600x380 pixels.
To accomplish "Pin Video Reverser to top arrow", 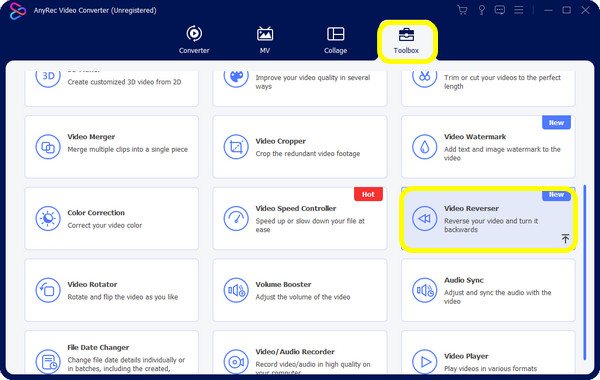I will tap(565, 238).
